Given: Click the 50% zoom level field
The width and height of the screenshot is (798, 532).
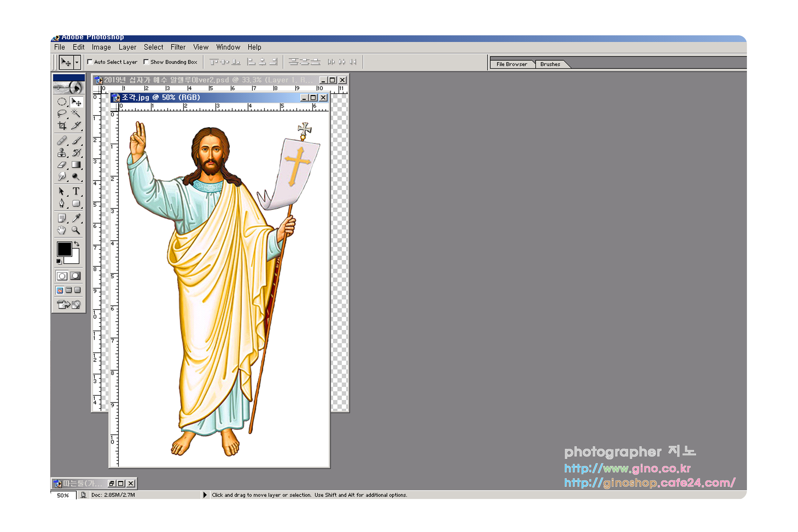Looking at the screenshot, I should pos(63,495).
